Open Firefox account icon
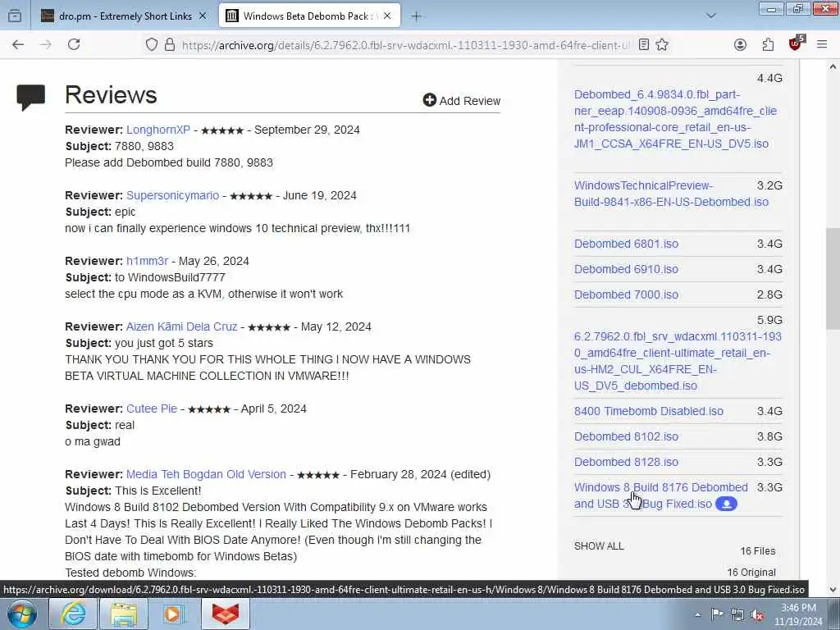The image size is (840, 630). pyautogui.click(x=741, y=45)
